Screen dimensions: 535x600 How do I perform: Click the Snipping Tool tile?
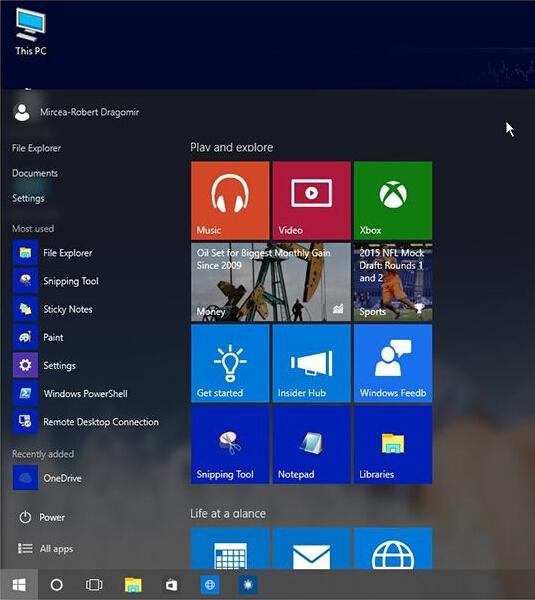(x=230, y=445)
